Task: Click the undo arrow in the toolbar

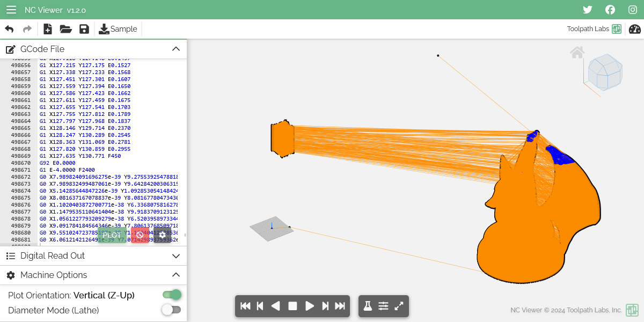Action: point(9,29)
